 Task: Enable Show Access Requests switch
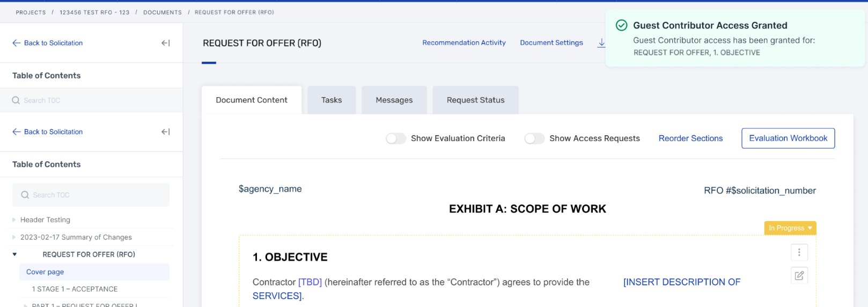534,138
